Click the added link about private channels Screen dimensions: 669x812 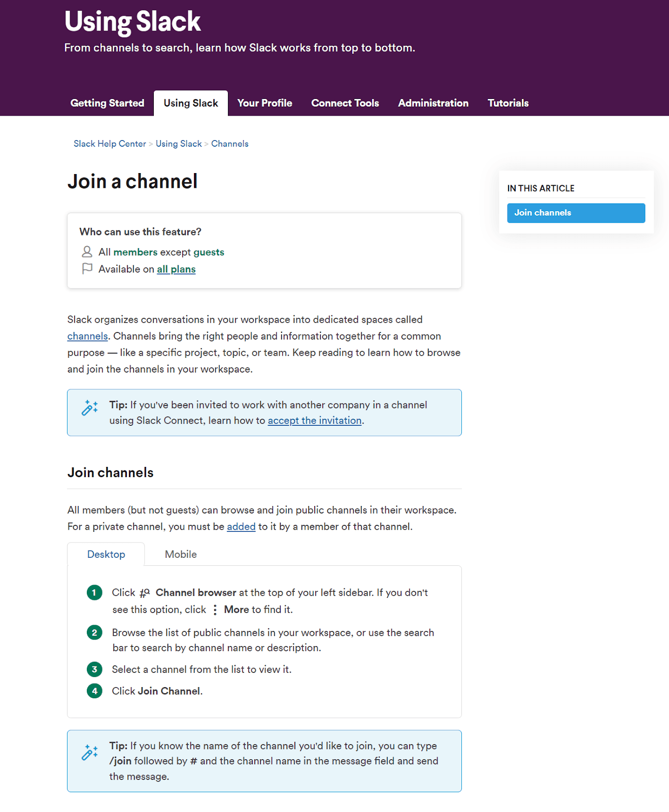click(241, 527)
